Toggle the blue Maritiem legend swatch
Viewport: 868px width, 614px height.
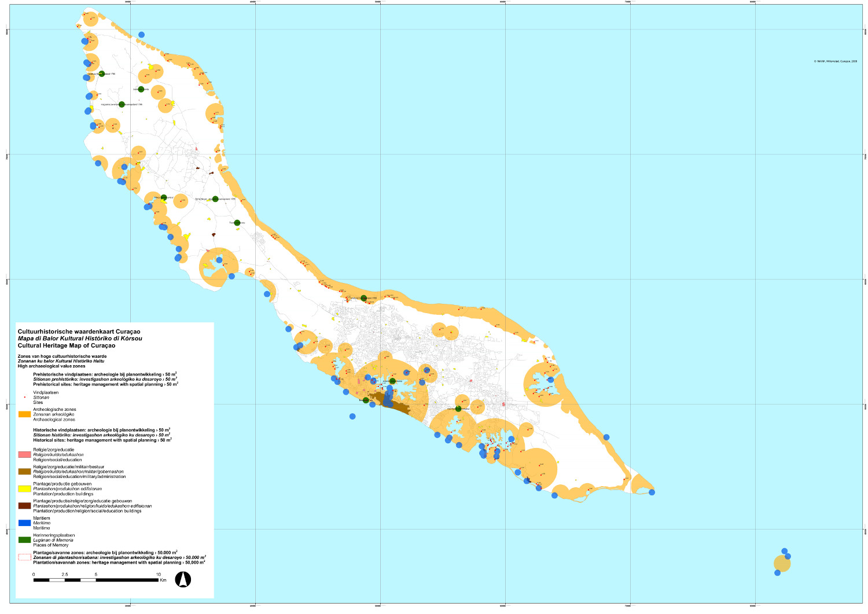(x=23, y=522)
